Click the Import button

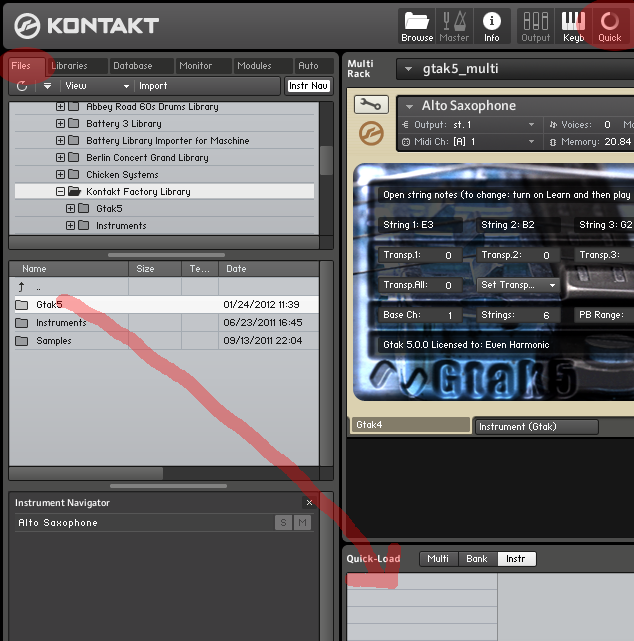pos(153,86)
